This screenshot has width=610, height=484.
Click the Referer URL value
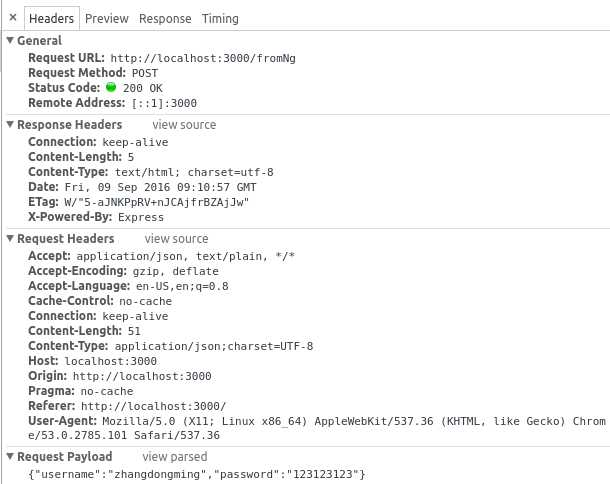click(154, 406)
